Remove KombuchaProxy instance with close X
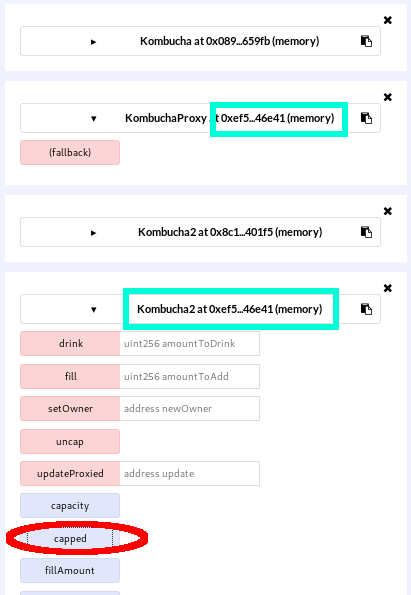The height and width of the screenshot is (595, 411). pos(387,97)
